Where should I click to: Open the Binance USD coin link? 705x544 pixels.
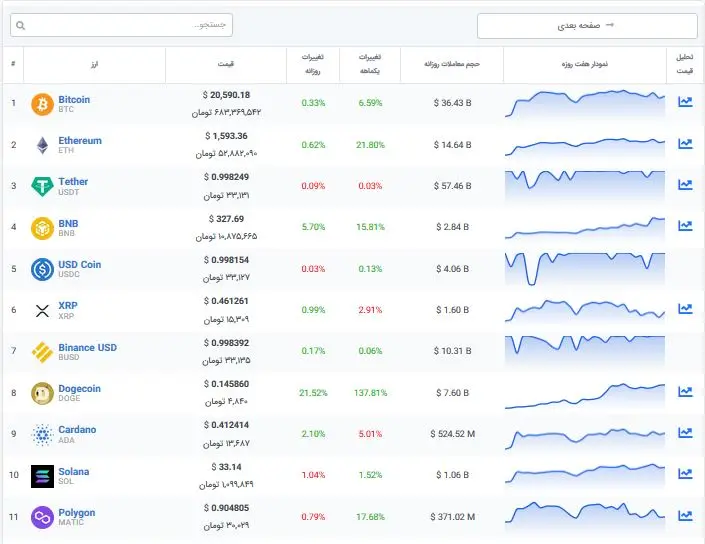(87, 348)
